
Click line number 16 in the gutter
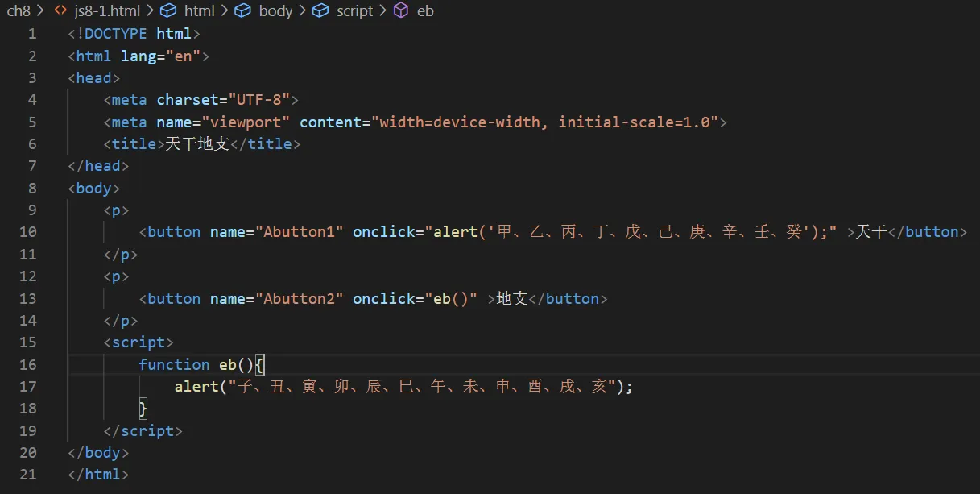(28, 364)
